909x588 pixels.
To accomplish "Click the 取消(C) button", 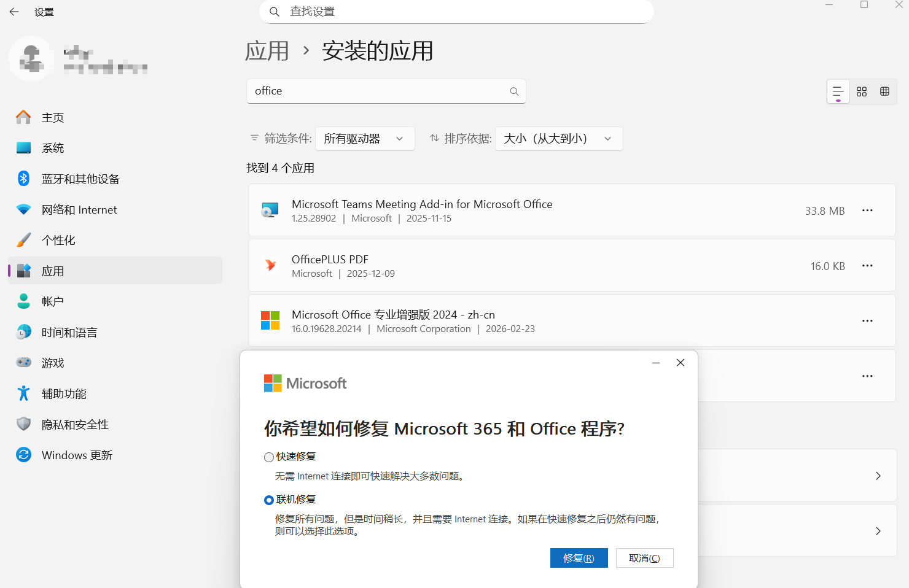I will point(644,558).
